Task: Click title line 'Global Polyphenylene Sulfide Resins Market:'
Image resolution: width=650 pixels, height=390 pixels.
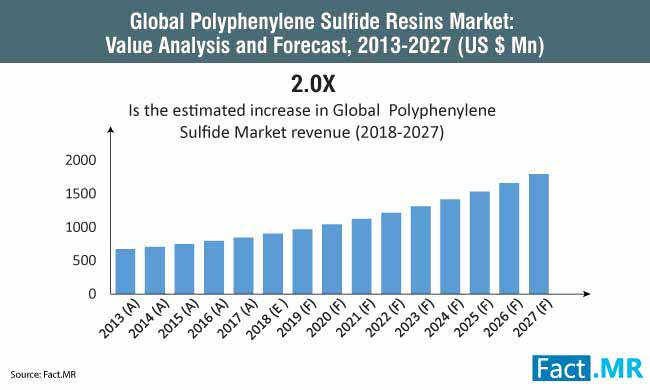Action: (x=322, y=21)
